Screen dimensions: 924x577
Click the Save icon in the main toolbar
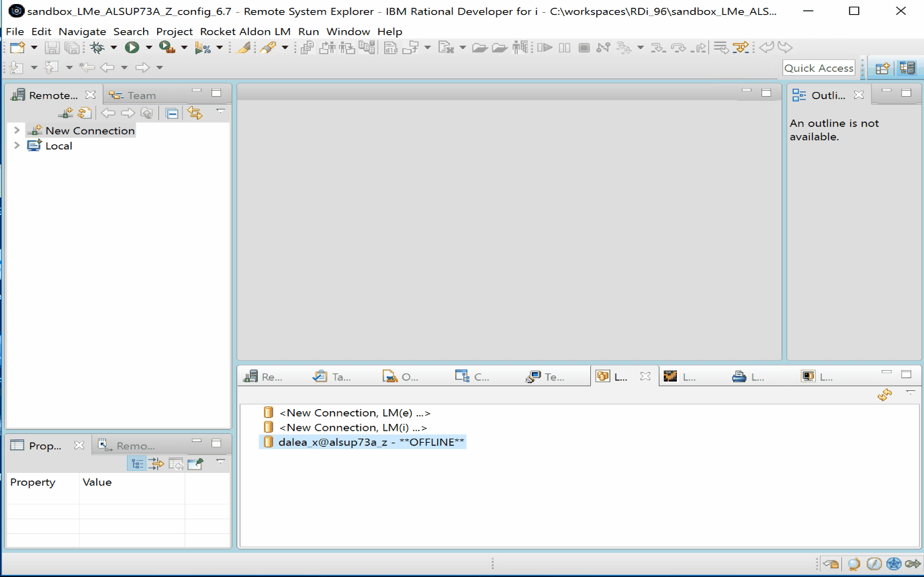tap(52, 47)
